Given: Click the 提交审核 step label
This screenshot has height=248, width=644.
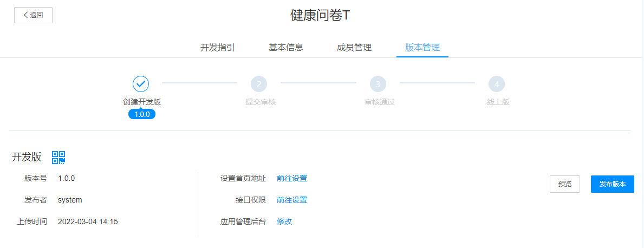Looking at the screenshot, I should click(261, 102).
